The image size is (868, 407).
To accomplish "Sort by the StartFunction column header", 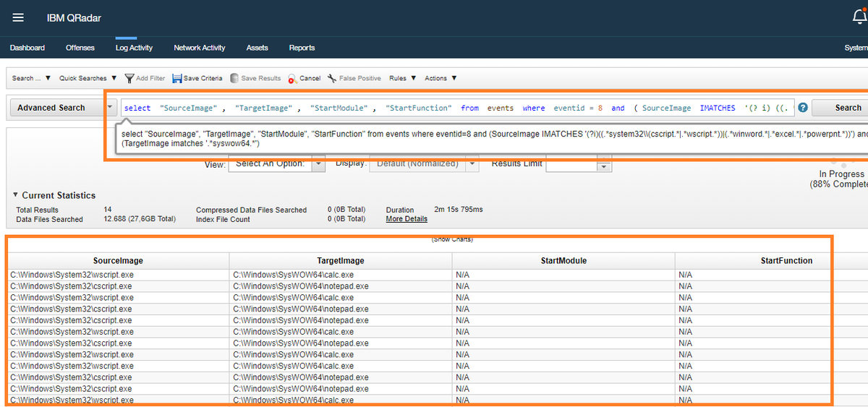I will click(786, 260).
